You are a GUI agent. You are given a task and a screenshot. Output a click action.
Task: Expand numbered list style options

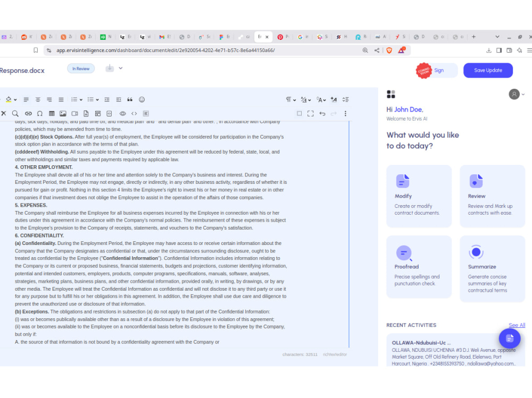pos(81,100)
